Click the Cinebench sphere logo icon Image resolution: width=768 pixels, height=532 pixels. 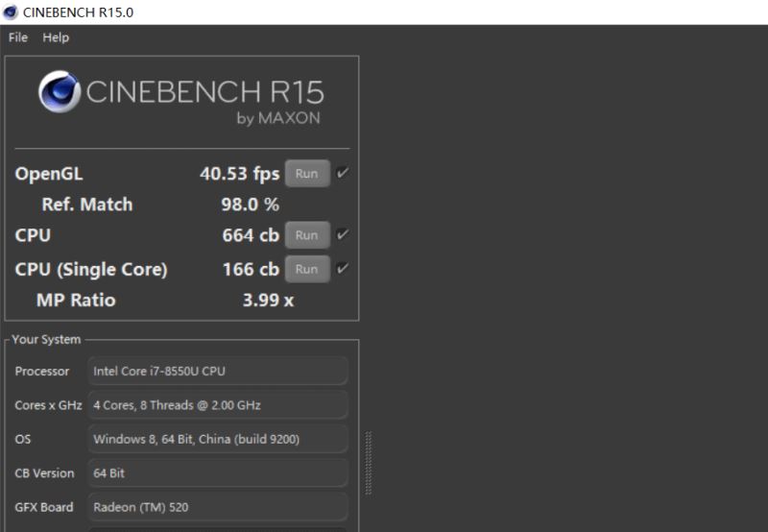60,91
